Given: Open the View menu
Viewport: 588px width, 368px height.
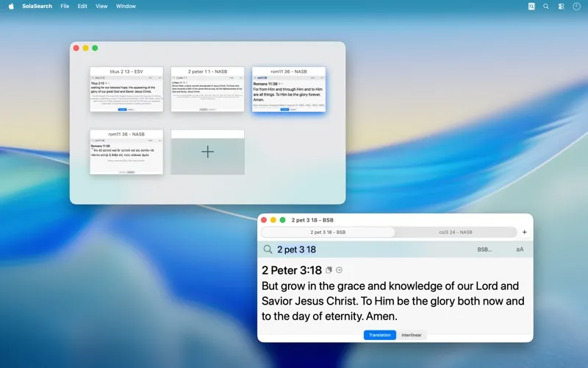Looking at the screenshot, I should click(x=101, y=6).
